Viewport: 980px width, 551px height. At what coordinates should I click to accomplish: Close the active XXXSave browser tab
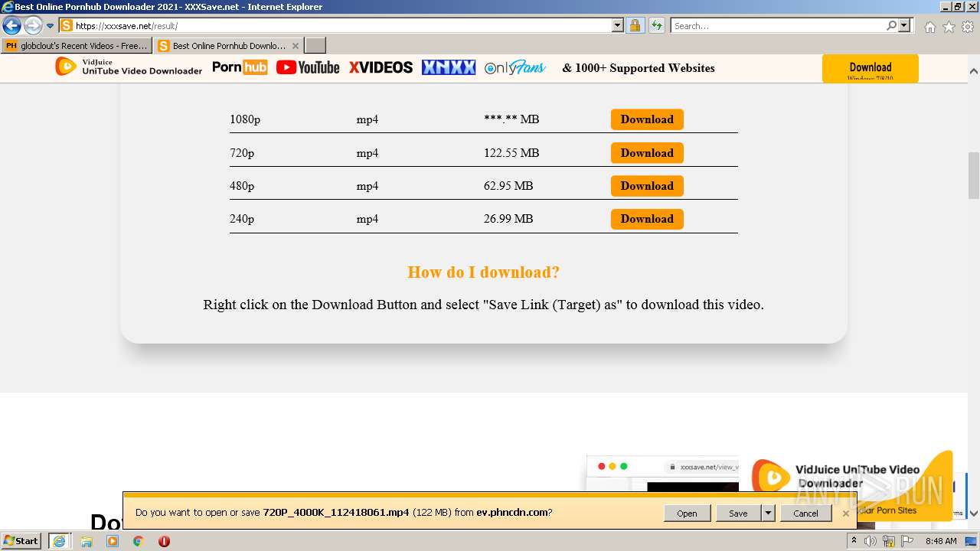(x=296, y=46)
